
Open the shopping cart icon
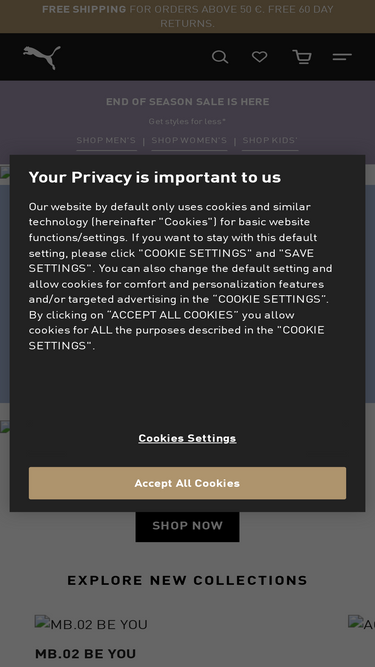point(302,57)
